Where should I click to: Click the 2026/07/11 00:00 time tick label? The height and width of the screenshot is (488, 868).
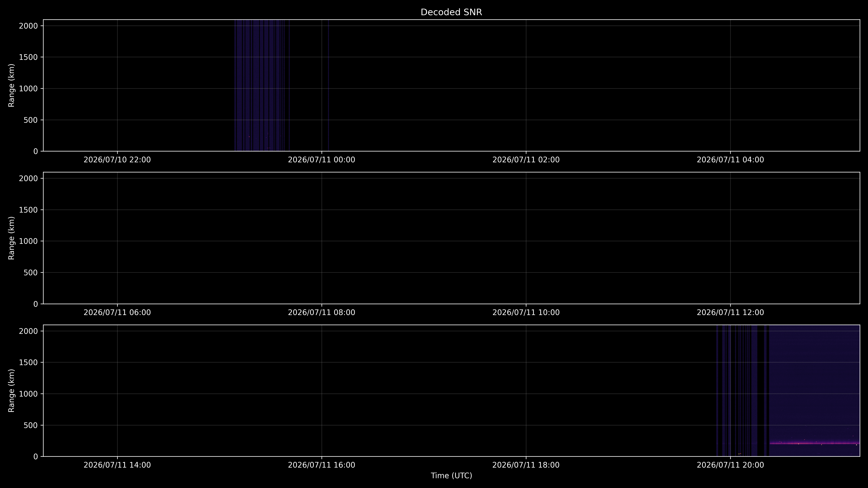coord(322,160)
